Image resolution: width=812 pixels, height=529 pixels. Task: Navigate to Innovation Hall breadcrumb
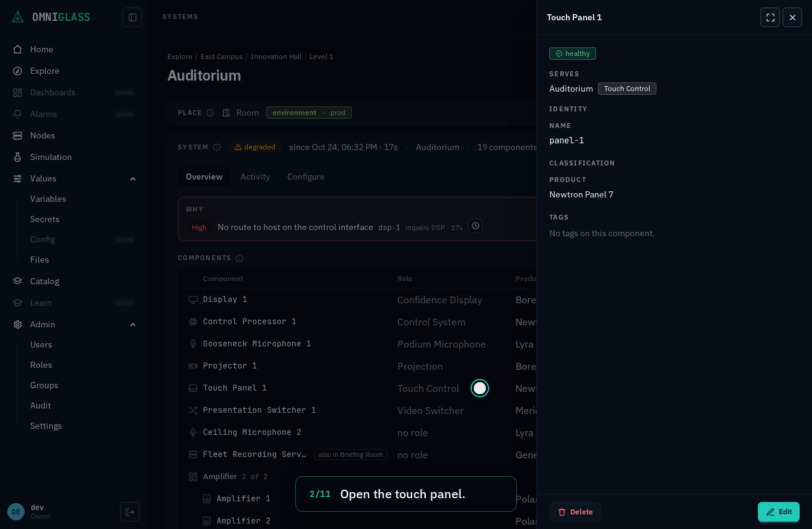(x=276, y=57)
